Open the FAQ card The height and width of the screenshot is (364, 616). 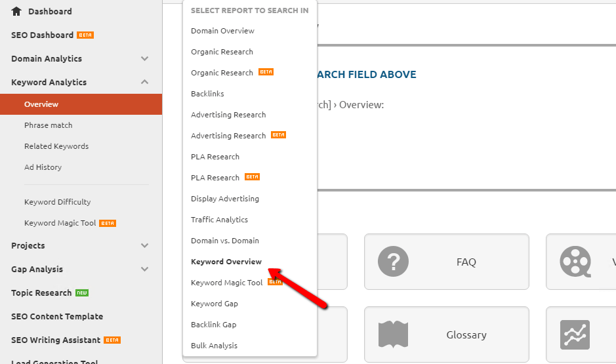point(447,262)
